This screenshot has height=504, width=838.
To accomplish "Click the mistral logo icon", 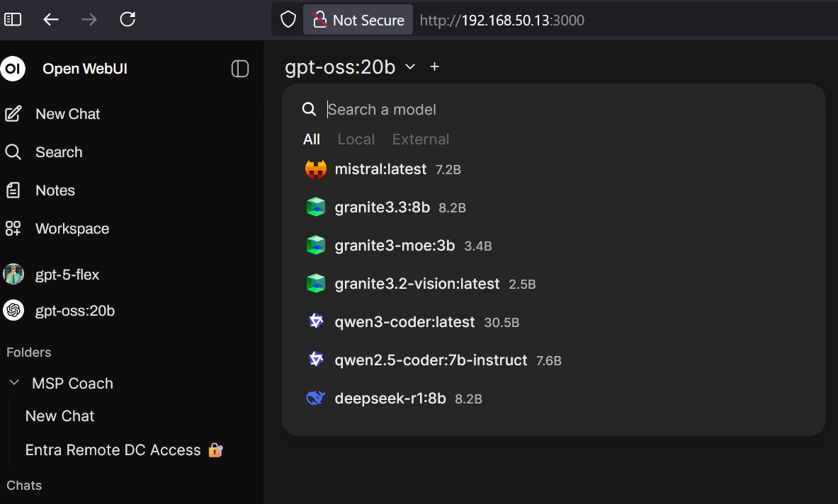I will (x=316, y=169).
